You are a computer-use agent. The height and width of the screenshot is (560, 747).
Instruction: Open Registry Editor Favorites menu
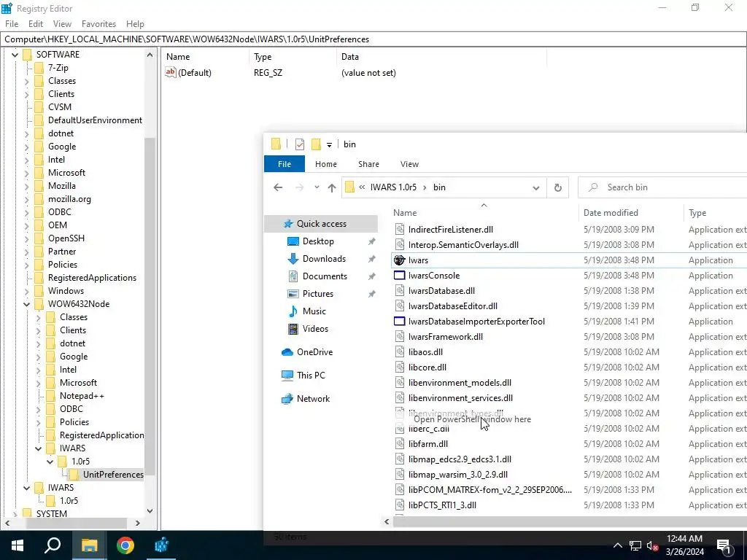[x=98, y=24]
